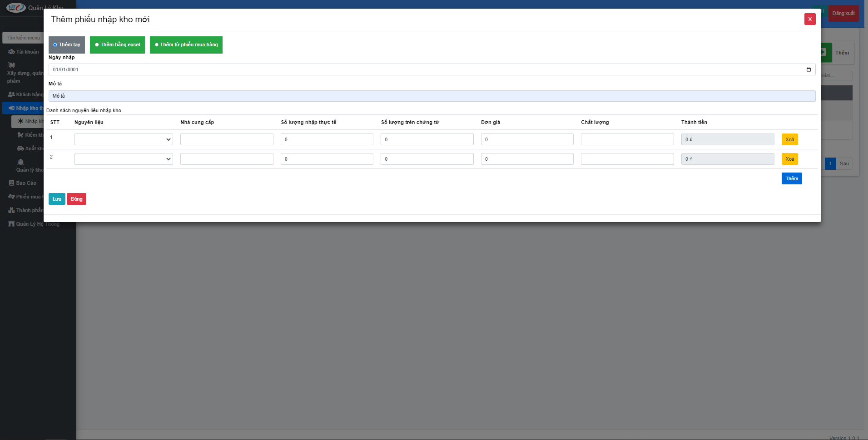This screenshot has width=868, height=440.
Task: Click the Khách hàng sidebar icon
Action: point(11,94)
